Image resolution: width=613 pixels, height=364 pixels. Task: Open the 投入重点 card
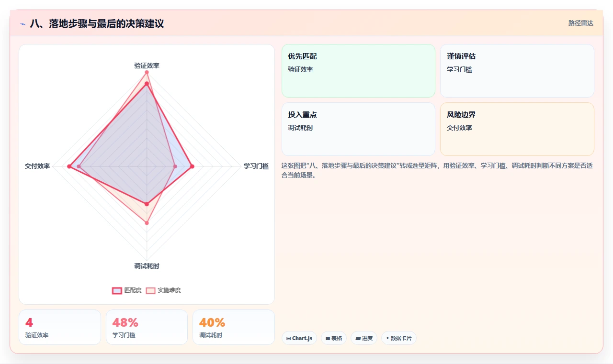click(x=358, y=129)
